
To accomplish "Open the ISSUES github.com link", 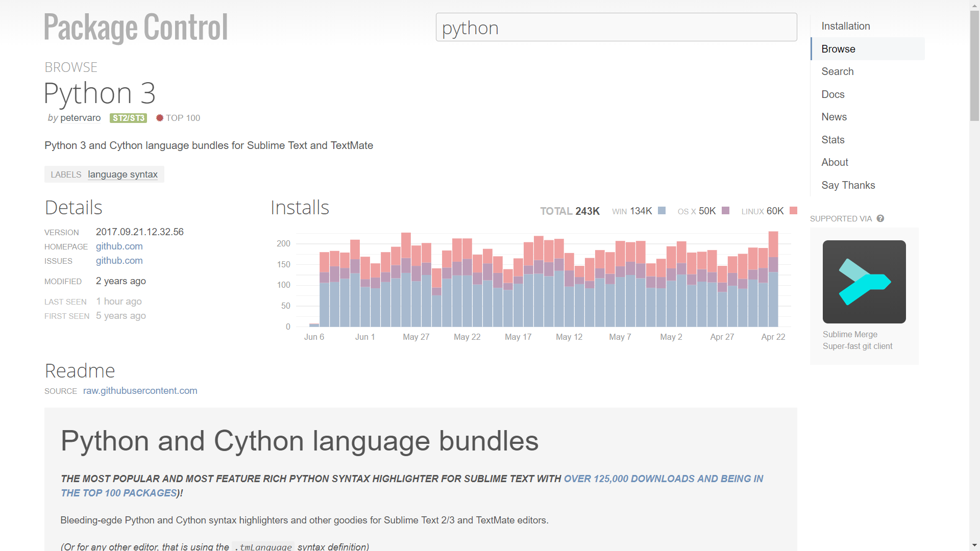I will pos(119,261).
